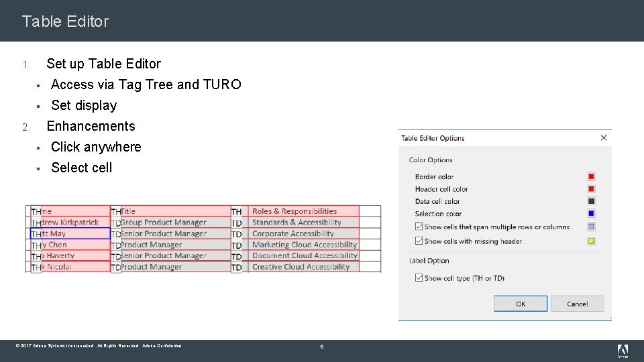Open the Border color swatch

coord(591,176)
